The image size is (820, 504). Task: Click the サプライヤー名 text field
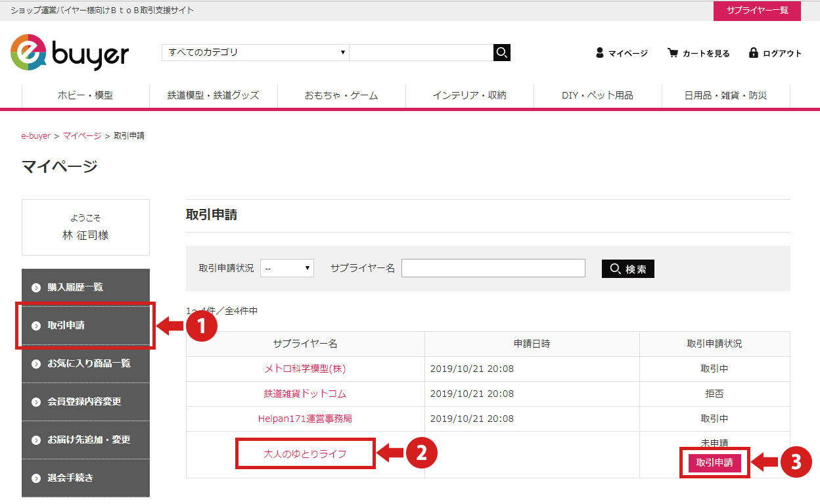(493, 268)
